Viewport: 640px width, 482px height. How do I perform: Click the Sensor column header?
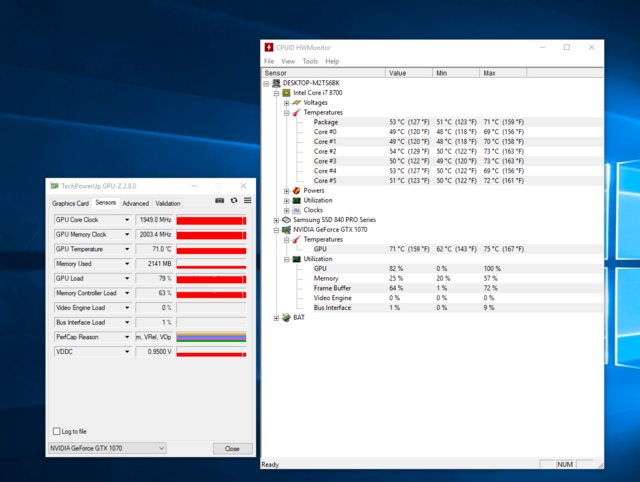click(x=323, y=73)
